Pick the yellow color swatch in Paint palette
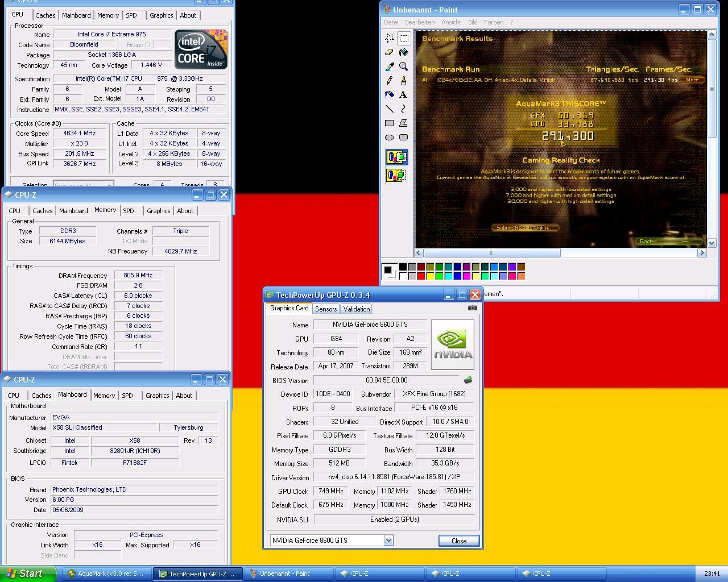The image size is (728, 582). tap(430, 276)
